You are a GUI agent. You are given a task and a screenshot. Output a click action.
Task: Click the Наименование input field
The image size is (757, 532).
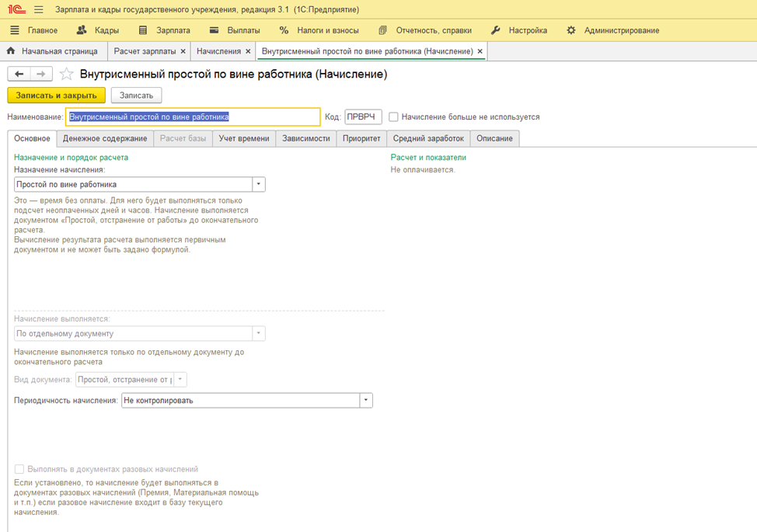tap(193, 116)
